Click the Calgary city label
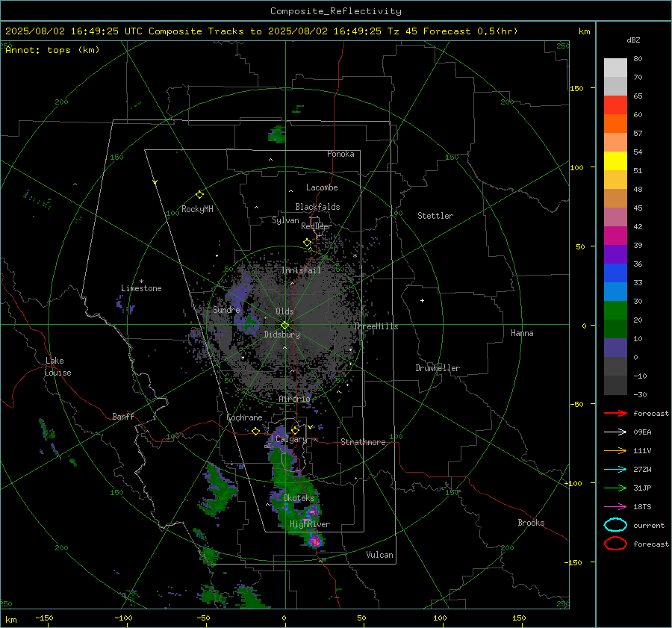Viewport: 672px width, 628px height. click(x=291, y=439)
